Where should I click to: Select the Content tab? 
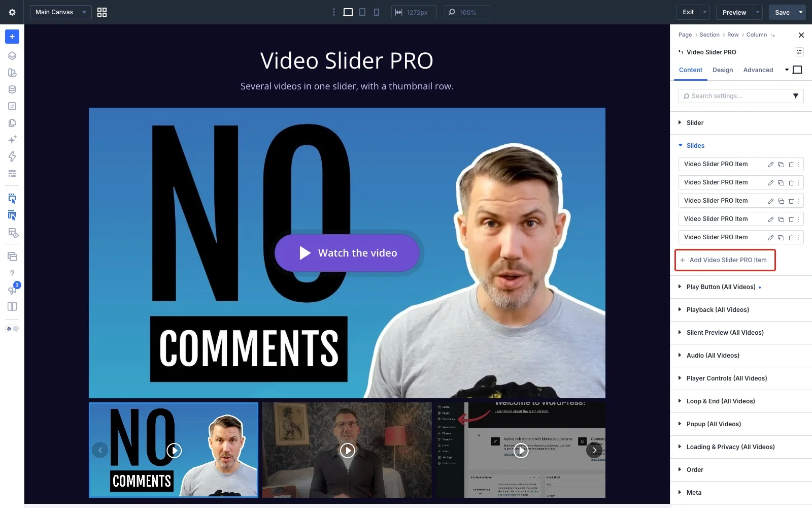[x=691, y=70]
